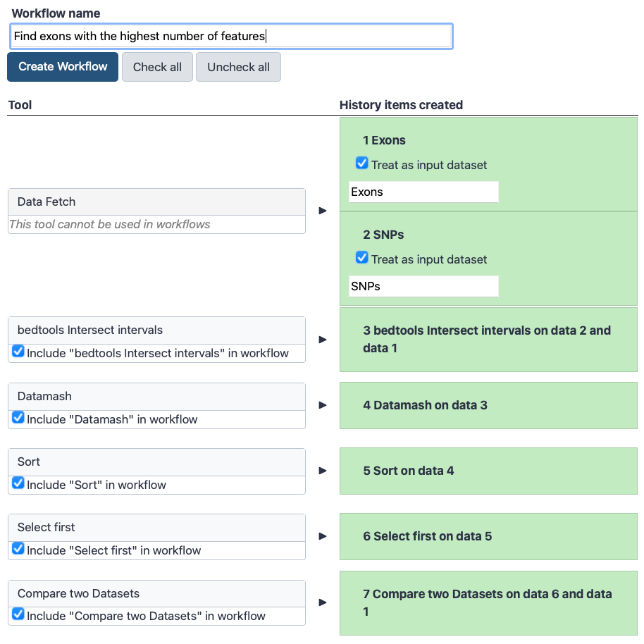Viewport: 644px width, 644px height.
Task: Click the Exons dataset name field
Action: click(423, 192)
